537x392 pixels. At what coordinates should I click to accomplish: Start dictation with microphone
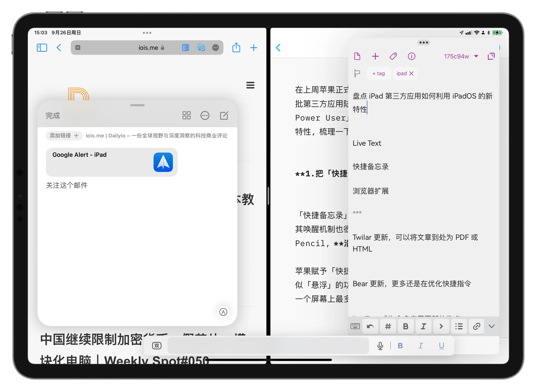click(x=380, y=346)
